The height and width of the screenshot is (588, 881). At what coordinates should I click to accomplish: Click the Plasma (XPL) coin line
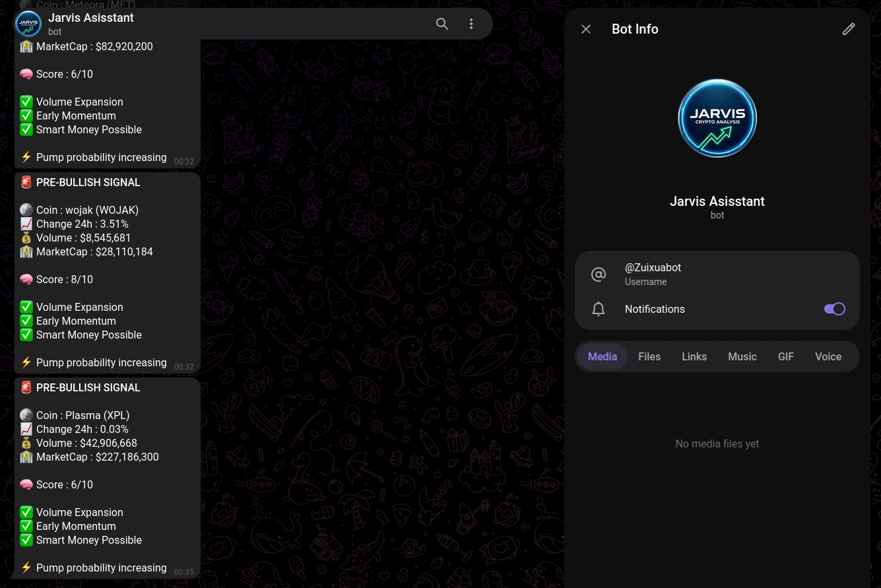tap(83, 415)
